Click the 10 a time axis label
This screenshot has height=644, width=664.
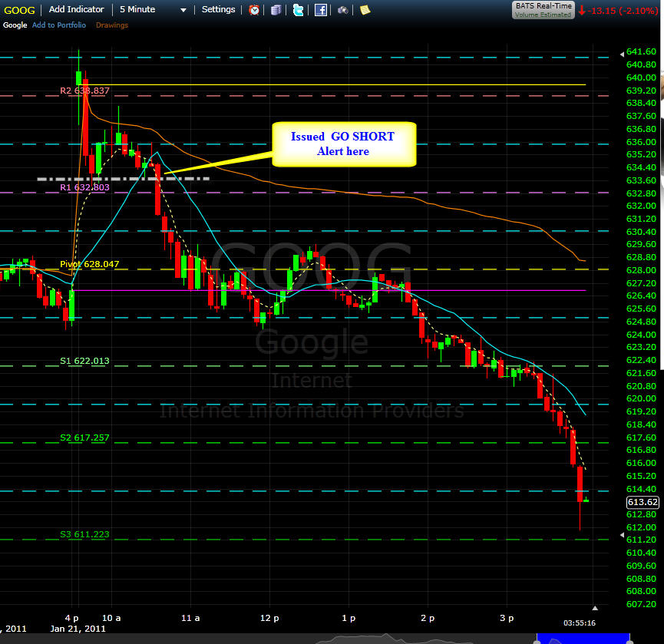[111, 618]
